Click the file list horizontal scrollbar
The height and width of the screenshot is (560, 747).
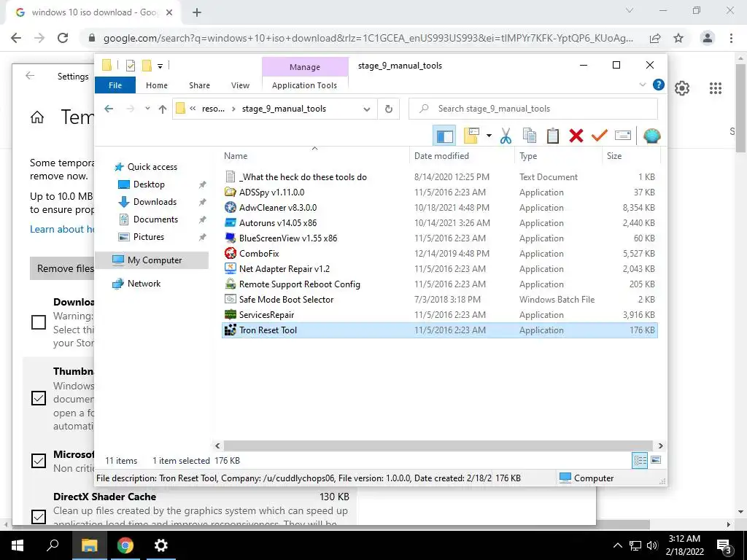pyautogui.click(x=438, y=446)
